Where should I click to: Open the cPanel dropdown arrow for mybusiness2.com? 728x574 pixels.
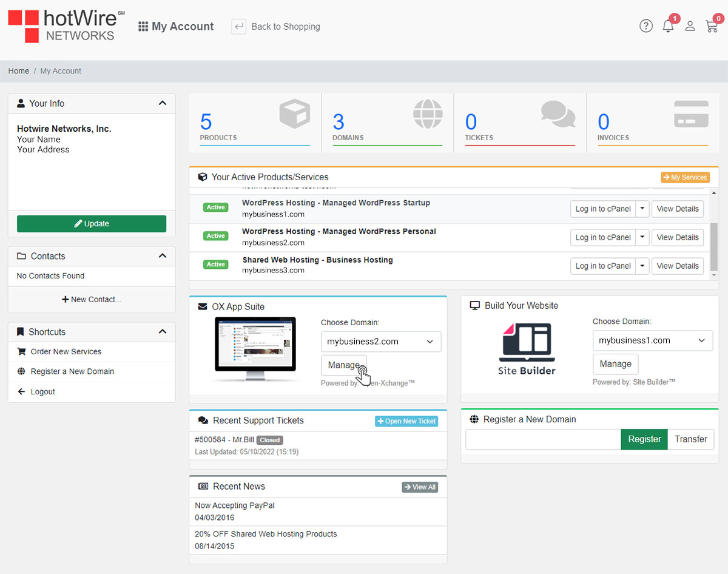(642, 237)
